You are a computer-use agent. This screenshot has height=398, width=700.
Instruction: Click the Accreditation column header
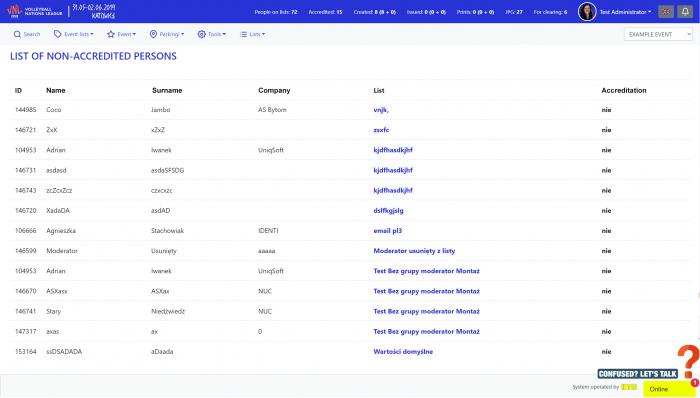click(624, 91)
